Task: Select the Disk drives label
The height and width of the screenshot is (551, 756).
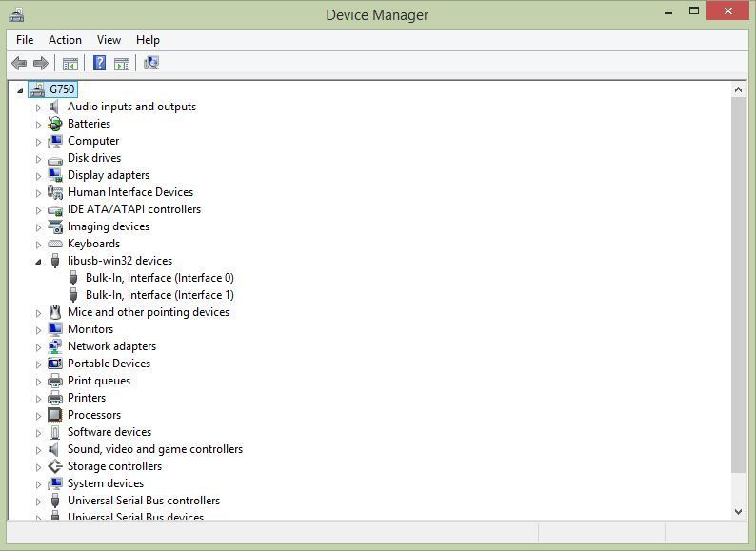Action: [x=94, y=158]
